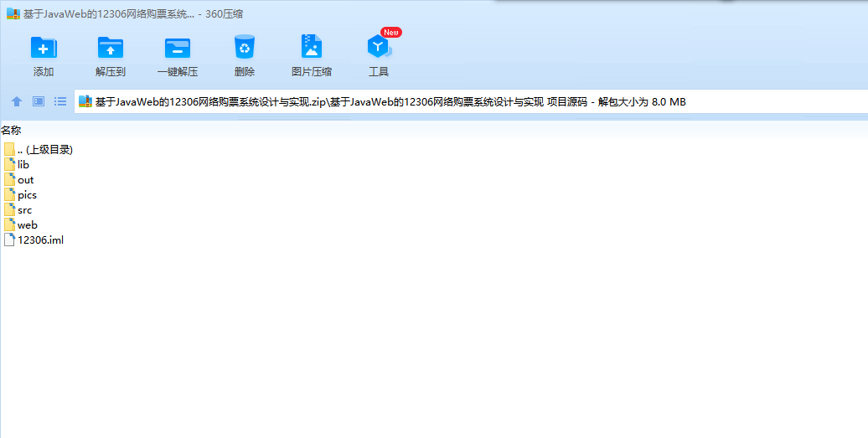Click the folder icon beside out
Image resolution: width=868 pixels, height=438 pixels.
pos(9,180)
